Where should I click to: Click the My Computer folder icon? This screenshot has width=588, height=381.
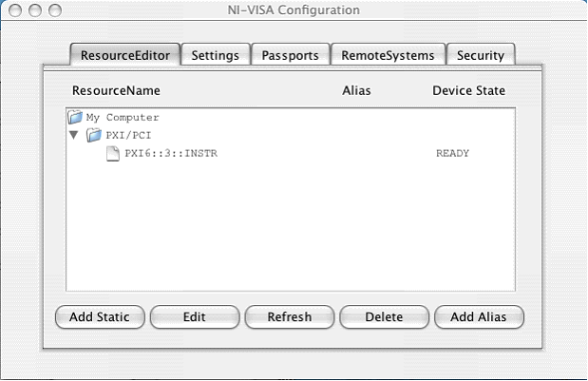tap(75, 118)
